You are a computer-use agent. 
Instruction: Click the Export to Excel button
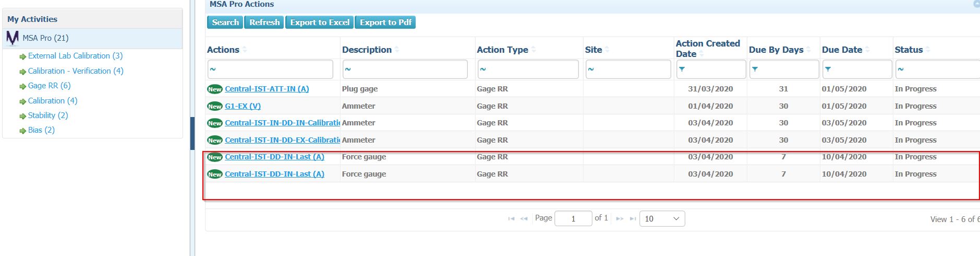pos(320,22)
